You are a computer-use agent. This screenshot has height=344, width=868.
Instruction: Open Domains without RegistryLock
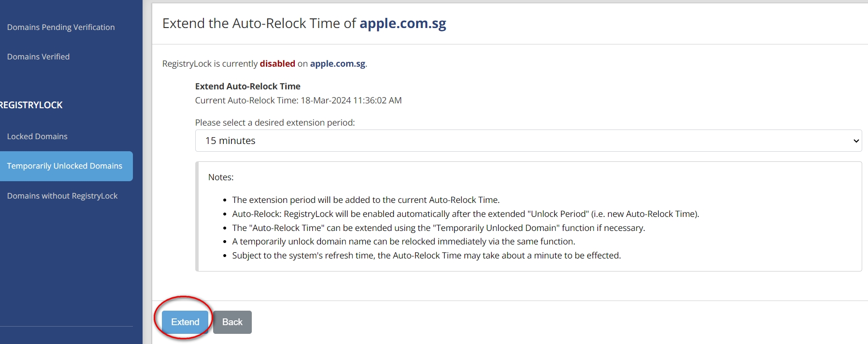62,196
